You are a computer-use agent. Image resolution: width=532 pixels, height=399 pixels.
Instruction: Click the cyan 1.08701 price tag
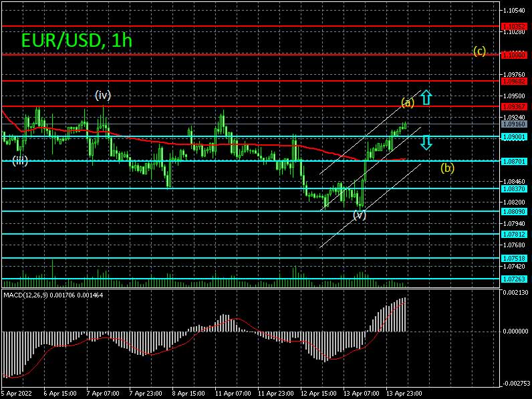click(x=514, y=161)
